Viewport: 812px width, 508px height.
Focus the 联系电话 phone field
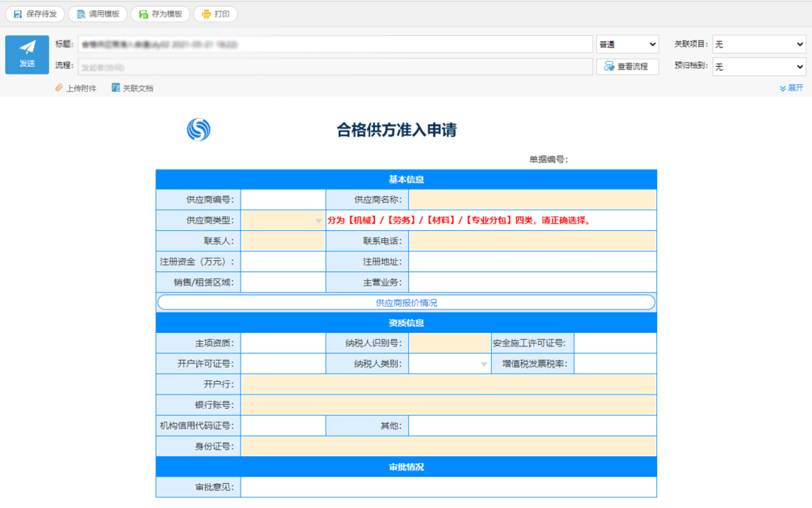click(x=532, y=241)
